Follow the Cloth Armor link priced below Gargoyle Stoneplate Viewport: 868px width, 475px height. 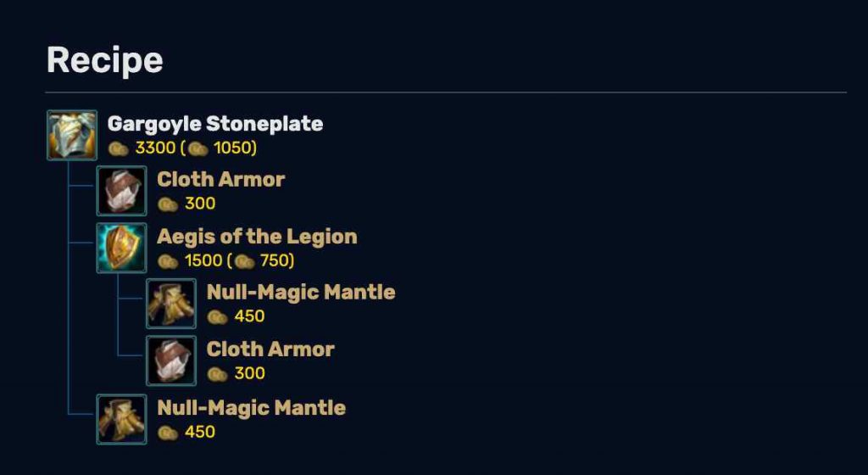point(221,179)
